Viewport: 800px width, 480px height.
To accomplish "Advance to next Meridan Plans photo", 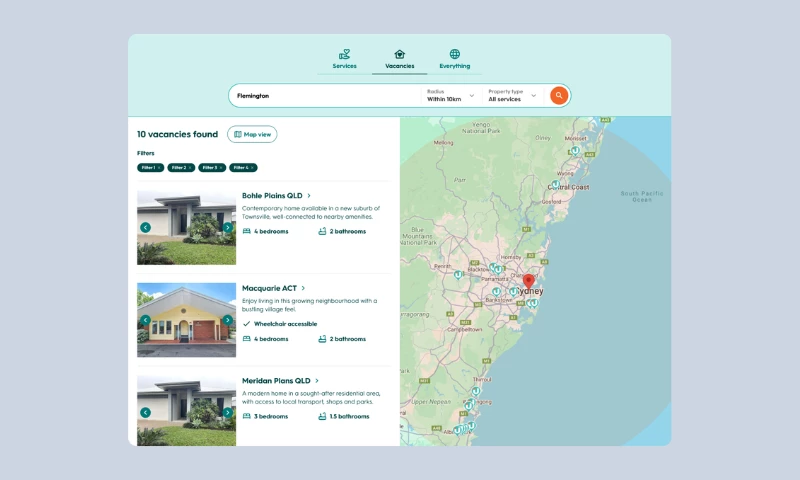I will point(228,412).
